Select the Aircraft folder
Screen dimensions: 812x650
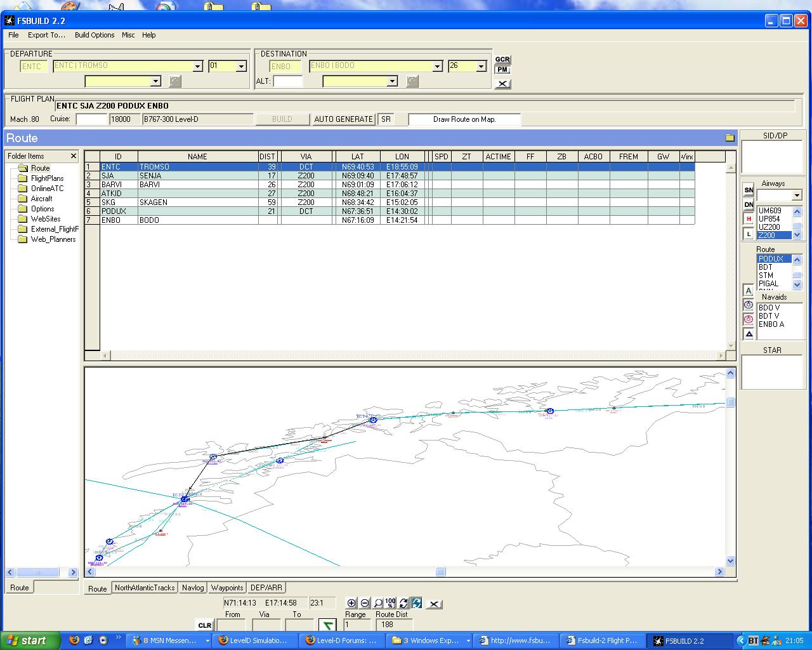click(x=41, y=199)
